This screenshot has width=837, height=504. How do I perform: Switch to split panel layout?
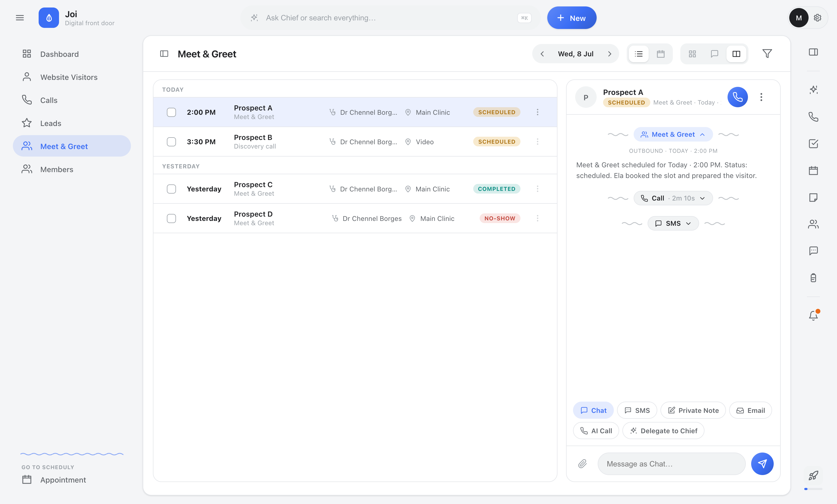tap(736, 54)
